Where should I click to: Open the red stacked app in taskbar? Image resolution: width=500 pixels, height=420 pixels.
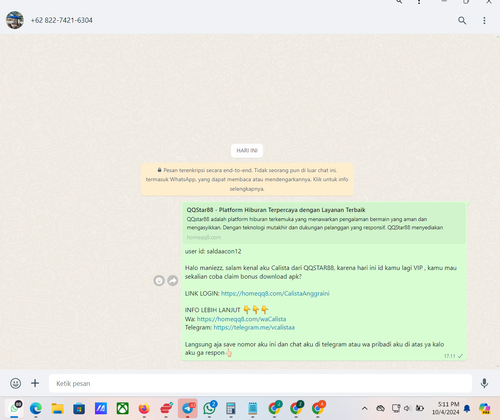click(166, 408)
